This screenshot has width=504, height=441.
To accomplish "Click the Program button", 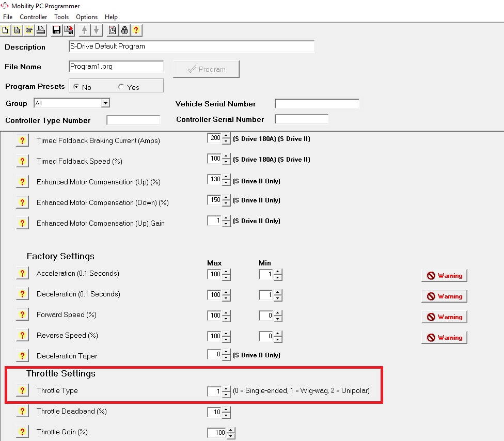I will 206,69.
